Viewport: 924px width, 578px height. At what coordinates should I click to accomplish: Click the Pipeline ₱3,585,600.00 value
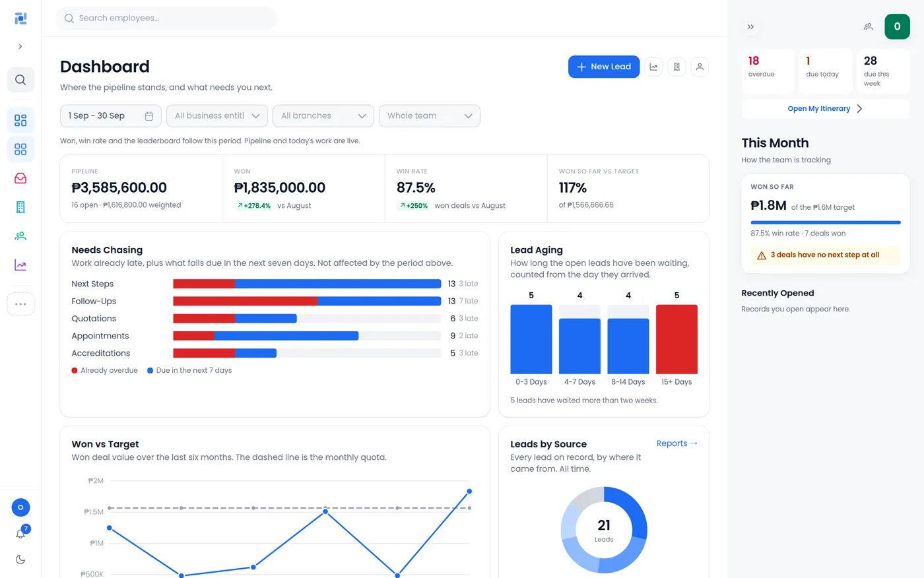[119, 188]
